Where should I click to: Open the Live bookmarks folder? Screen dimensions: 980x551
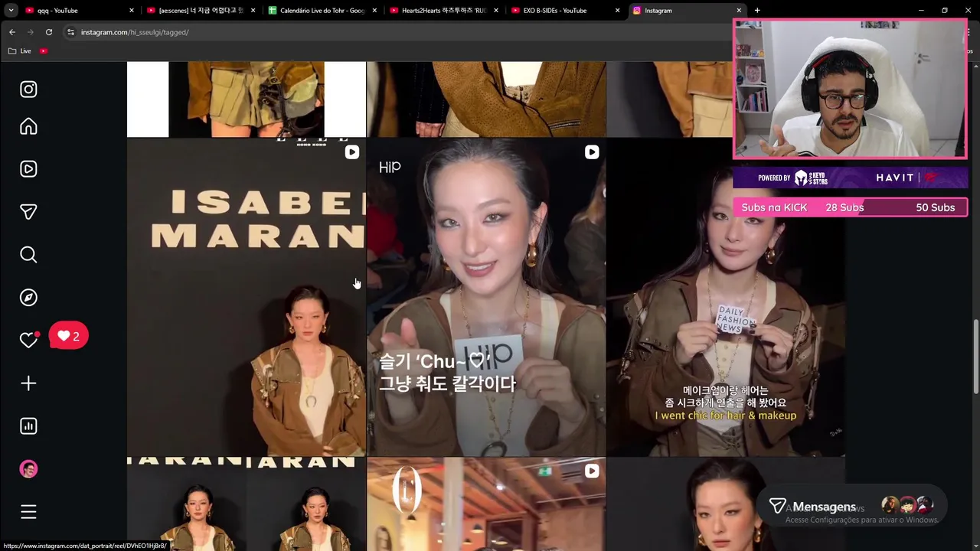20,51
